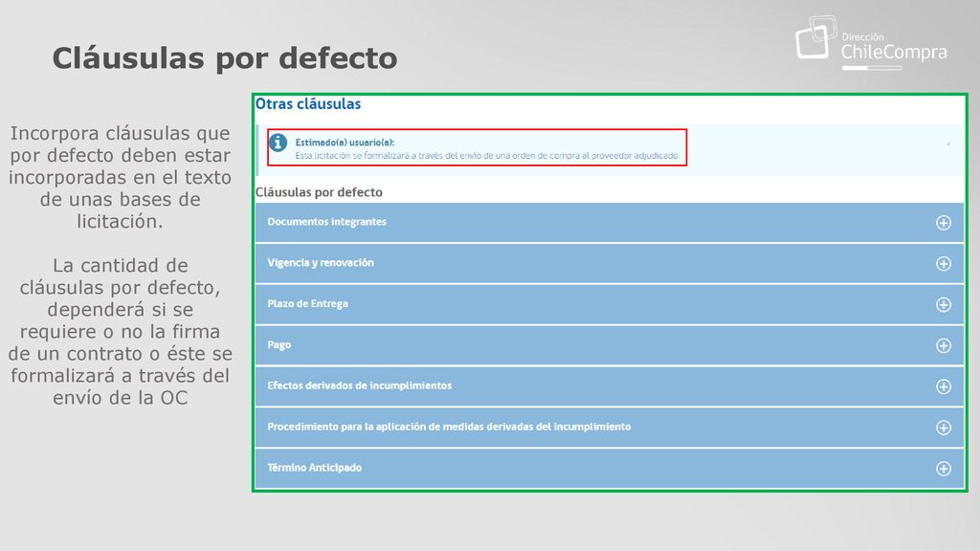Expand Plazo de Entrega with its plus icon
Image resolution: width=980 pixels, height=551 pixels.
tap(943, 304)
